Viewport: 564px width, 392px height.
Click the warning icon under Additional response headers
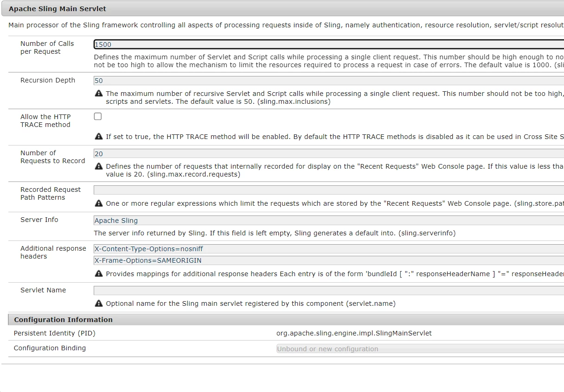[98, 274]
